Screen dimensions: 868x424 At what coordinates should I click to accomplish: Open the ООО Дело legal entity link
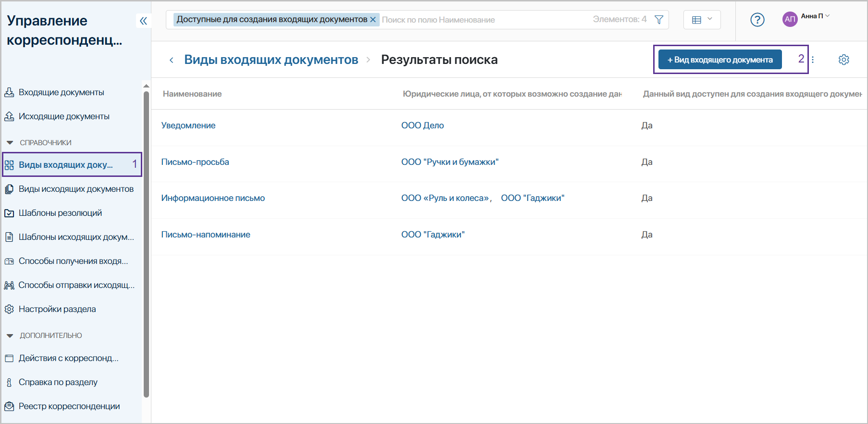pos(422,125)
